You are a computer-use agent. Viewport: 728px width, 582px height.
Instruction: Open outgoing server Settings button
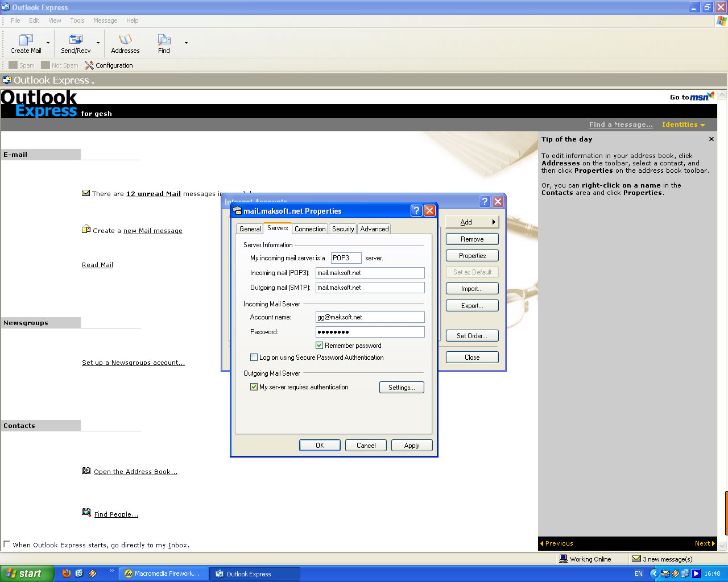402,388
